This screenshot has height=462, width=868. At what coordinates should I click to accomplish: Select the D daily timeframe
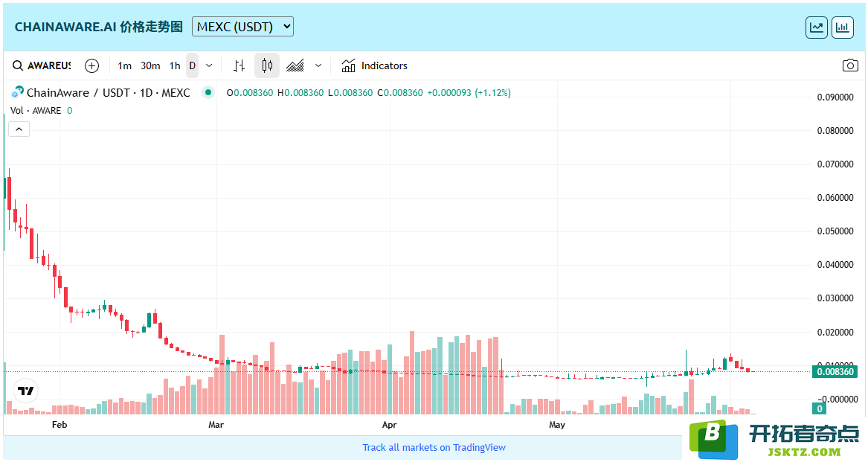click(192, 66)
